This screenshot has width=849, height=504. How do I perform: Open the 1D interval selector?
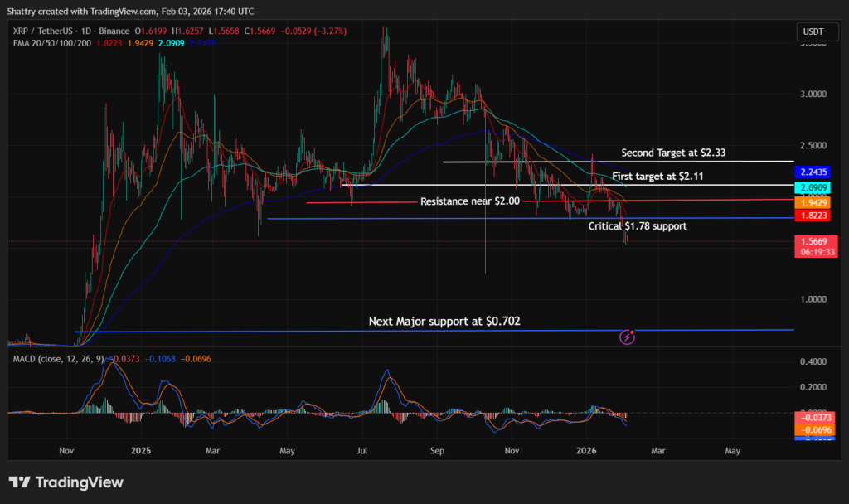coord(87,30)
